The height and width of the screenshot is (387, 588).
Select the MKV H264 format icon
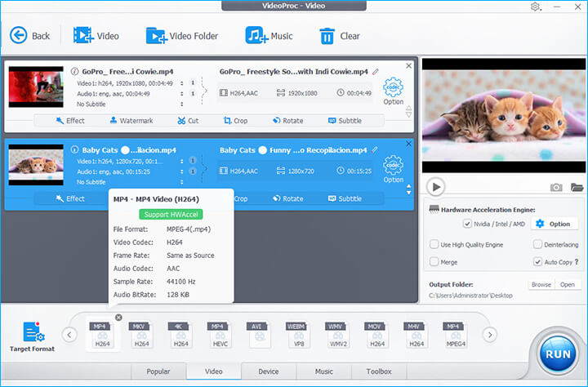pos(142,335)
